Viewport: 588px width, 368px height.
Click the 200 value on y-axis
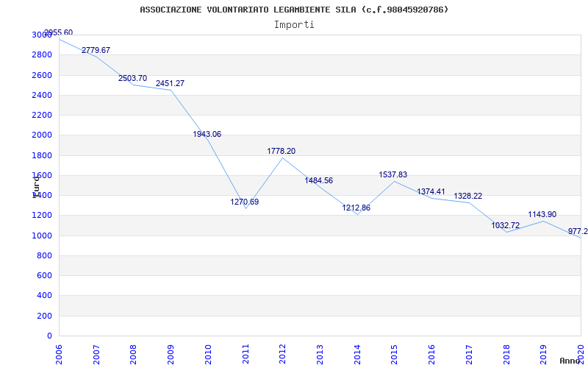[44, 316]
